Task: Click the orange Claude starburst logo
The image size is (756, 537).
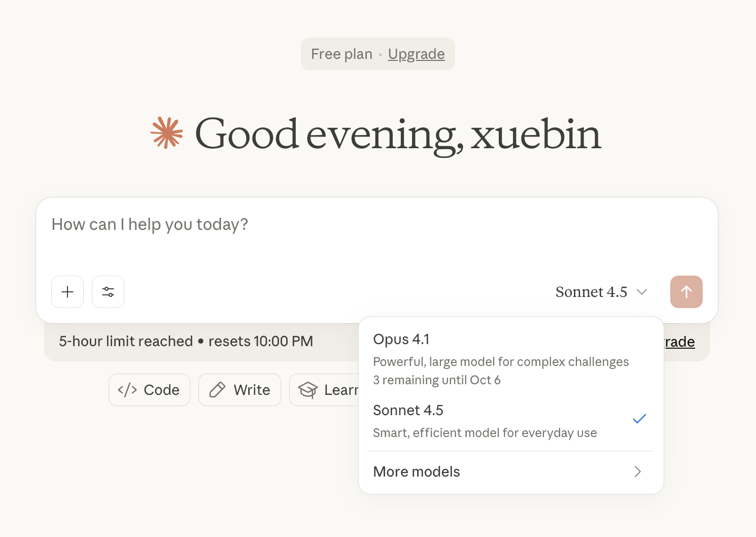Action: tap(166, 133)
